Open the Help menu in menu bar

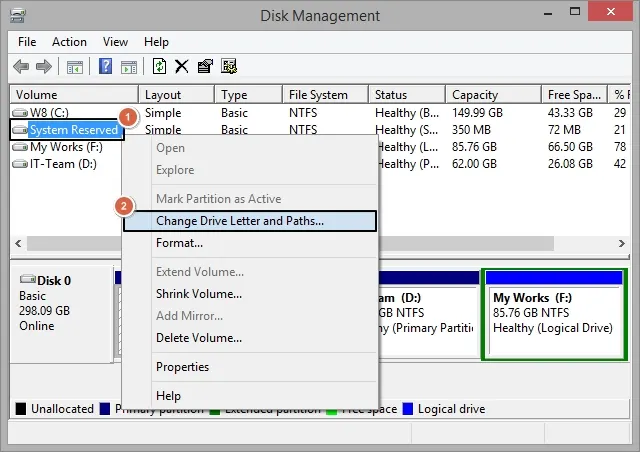(156, 42)
